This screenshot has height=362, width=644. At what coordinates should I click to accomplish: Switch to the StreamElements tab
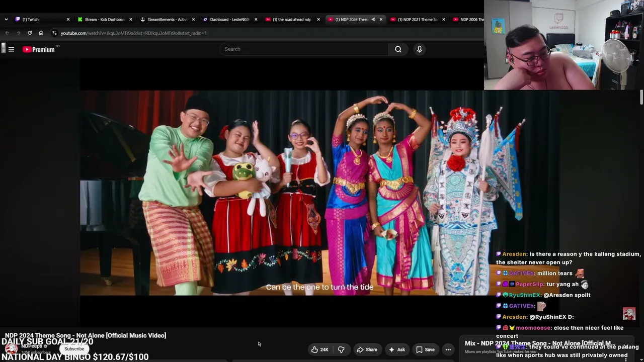coord(168,20)
